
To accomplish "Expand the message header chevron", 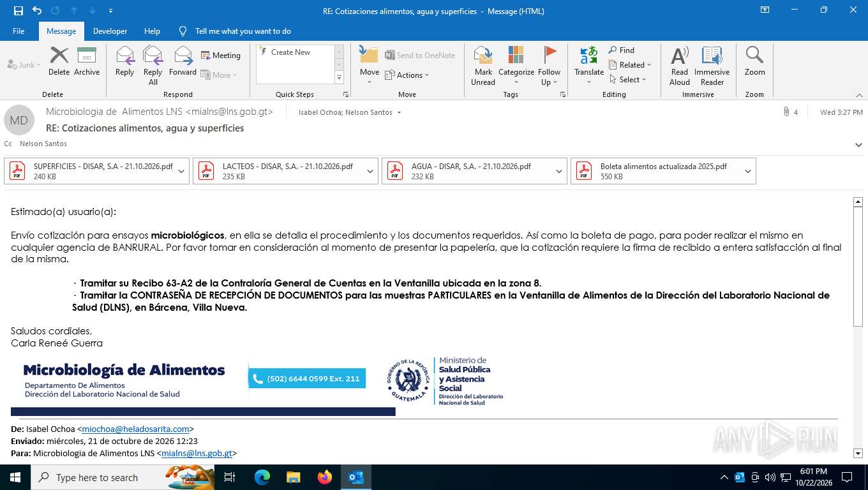I will pyautogui.click(x=858, y=145).
